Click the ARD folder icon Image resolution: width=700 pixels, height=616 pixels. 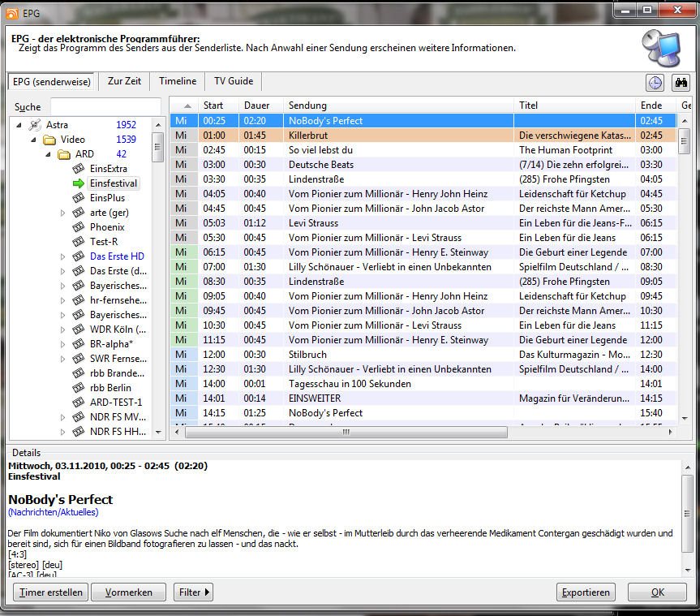(x=64, y=154)
